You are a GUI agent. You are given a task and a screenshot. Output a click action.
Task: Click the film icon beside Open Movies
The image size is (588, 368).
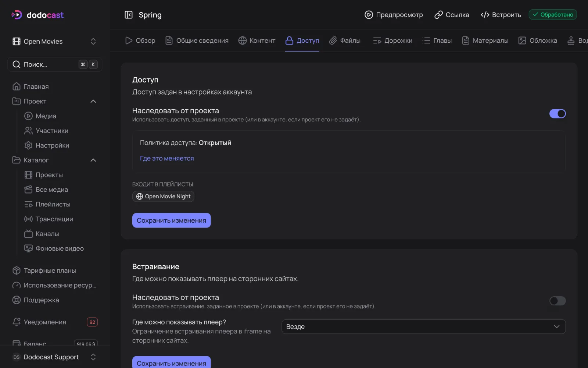(x=17, y=41)
